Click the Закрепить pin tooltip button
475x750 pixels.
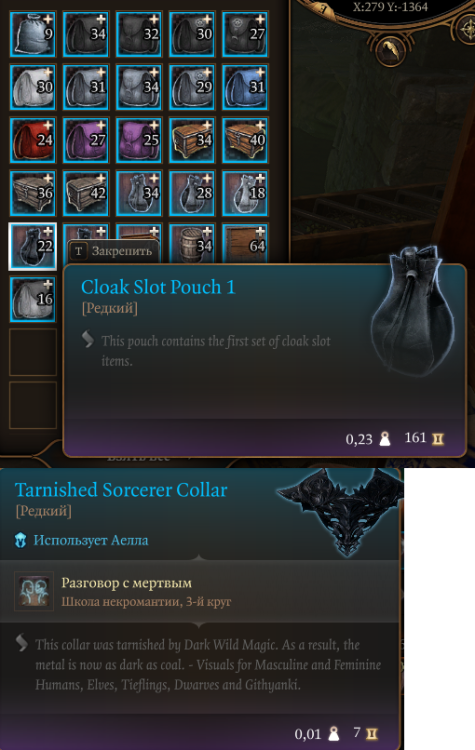[113, 251]
